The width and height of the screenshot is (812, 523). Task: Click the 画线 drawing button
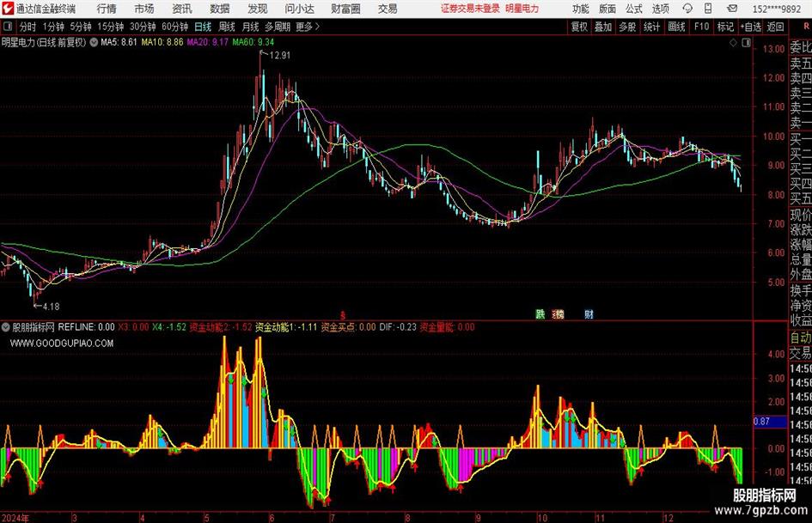click(x=676, y=27)
